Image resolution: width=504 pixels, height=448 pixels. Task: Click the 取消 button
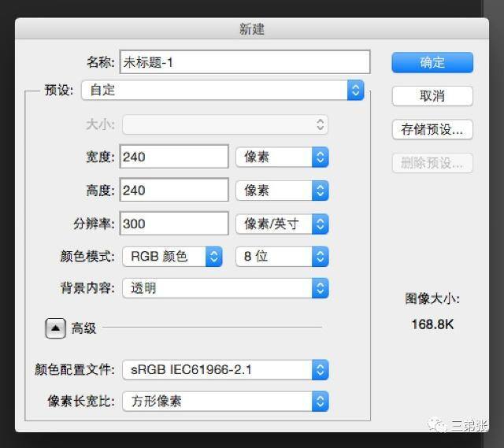[432, 96]
